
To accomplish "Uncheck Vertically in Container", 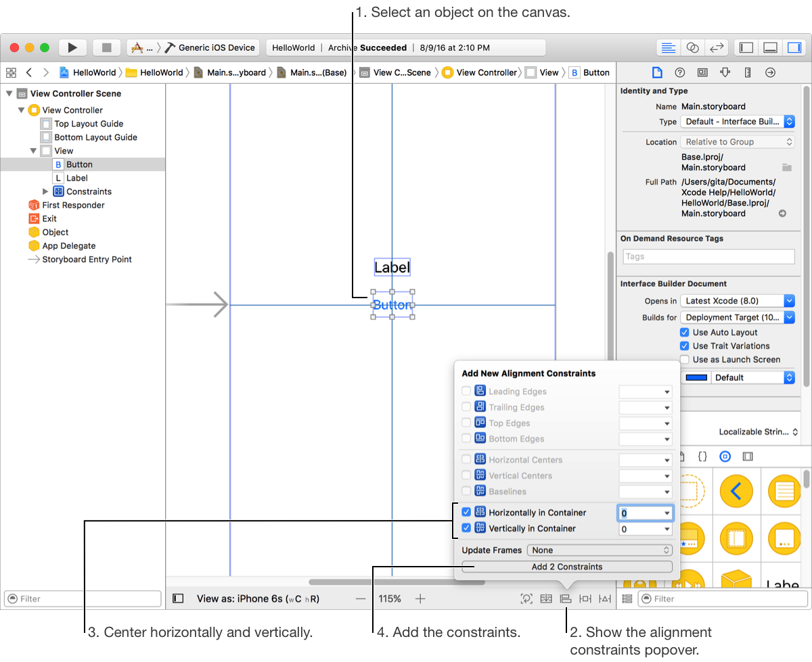I will tap(466, 528).
